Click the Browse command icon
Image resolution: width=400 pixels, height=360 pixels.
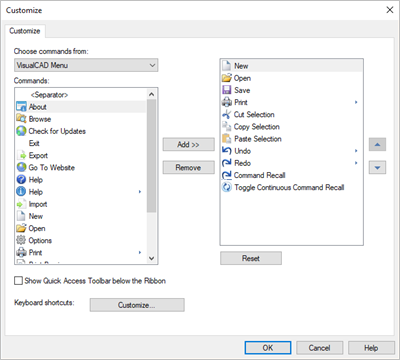click(21, 119)
